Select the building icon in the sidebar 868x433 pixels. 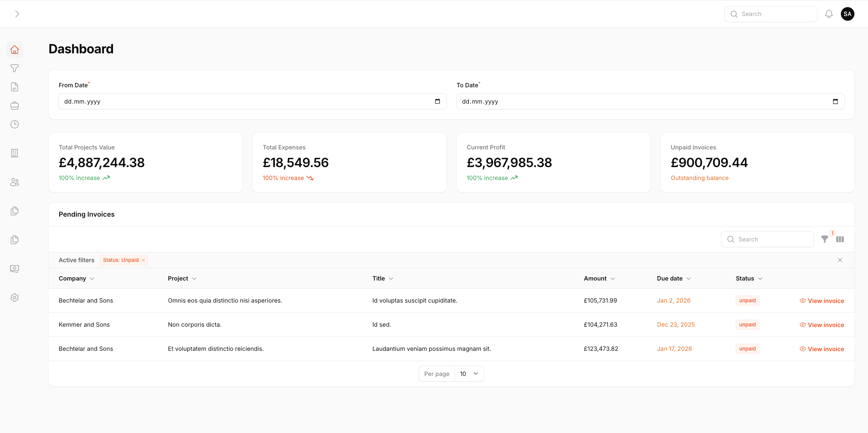tap(15, 153)
